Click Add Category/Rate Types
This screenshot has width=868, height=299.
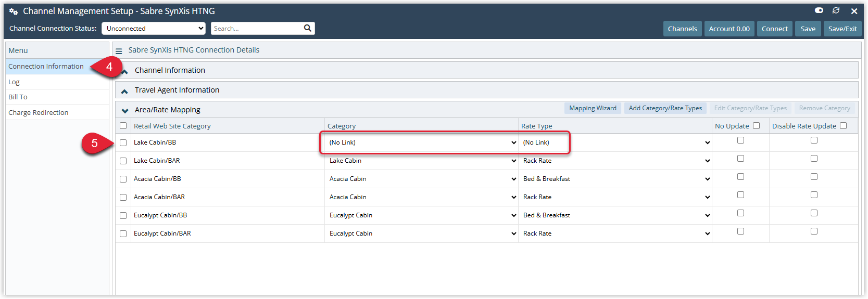coord(665,108)
